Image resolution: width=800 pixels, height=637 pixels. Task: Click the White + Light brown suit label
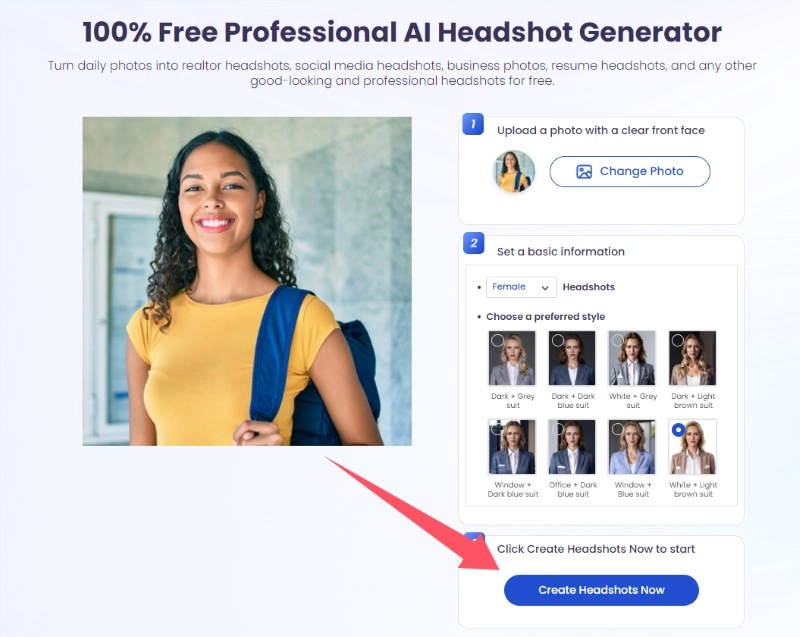(693, 490)
